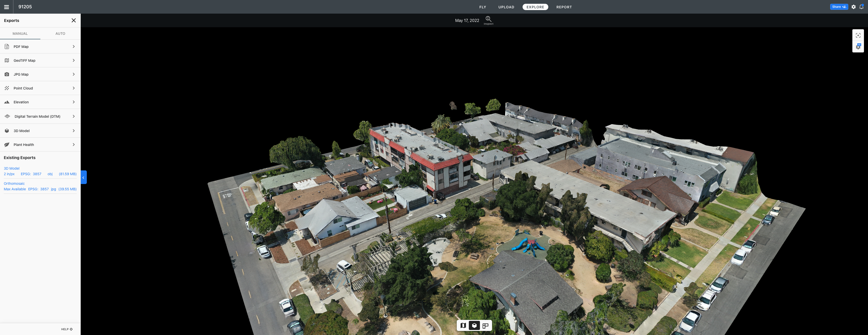Select the Point Cloud label
The width and height of the screenshot is (868, 335).
(23, 88)
